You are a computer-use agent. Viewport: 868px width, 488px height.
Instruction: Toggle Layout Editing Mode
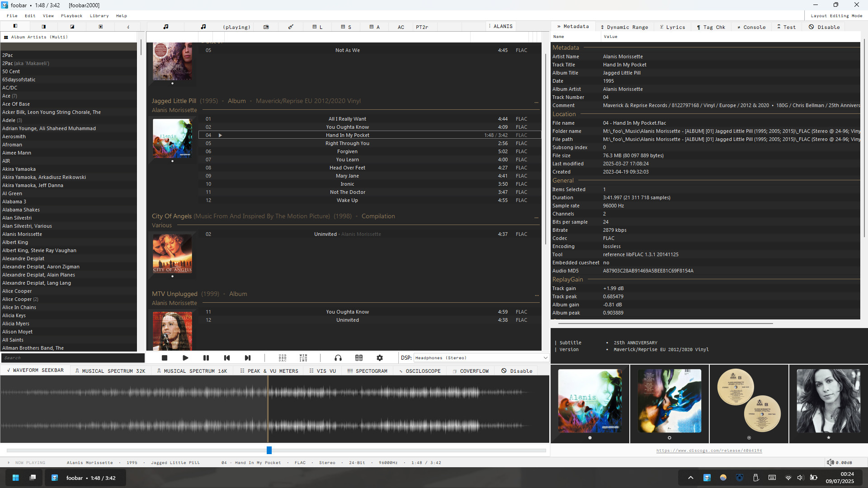point(836,16)
